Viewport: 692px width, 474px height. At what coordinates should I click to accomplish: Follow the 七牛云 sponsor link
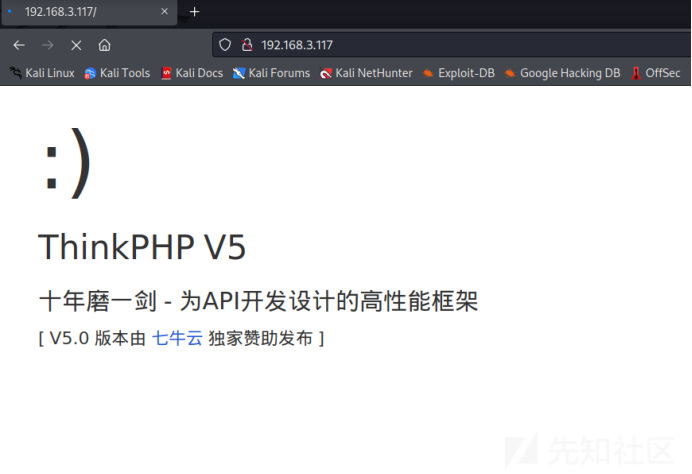pyautogui.click(x=177, y=339)
